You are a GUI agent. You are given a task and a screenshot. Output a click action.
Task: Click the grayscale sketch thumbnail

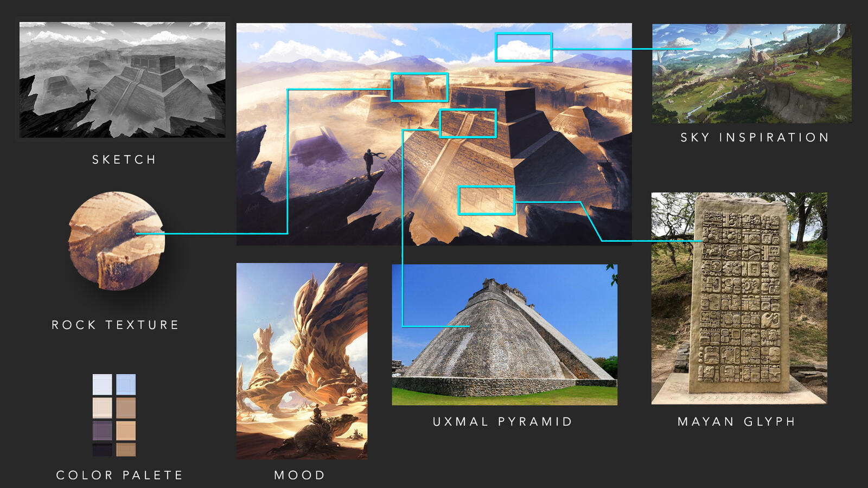coord(122,80)
